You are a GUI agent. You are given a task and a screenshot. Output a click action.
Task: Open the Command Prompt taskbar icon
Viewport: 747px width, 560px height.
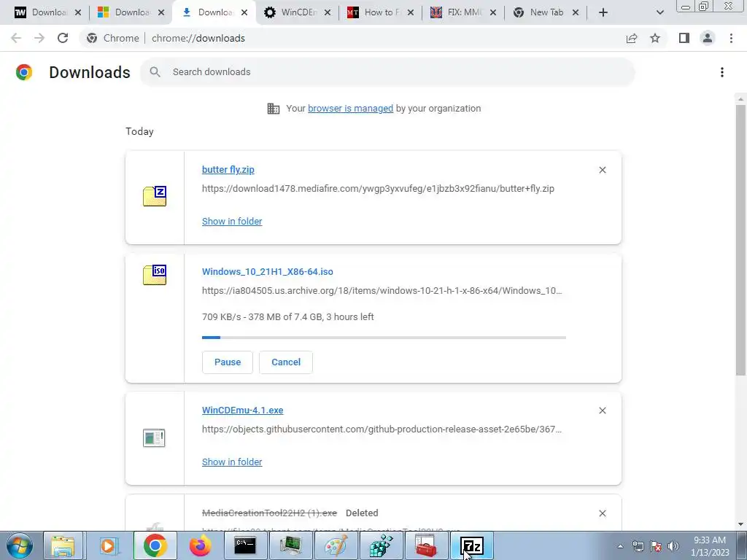pos(245,545)
